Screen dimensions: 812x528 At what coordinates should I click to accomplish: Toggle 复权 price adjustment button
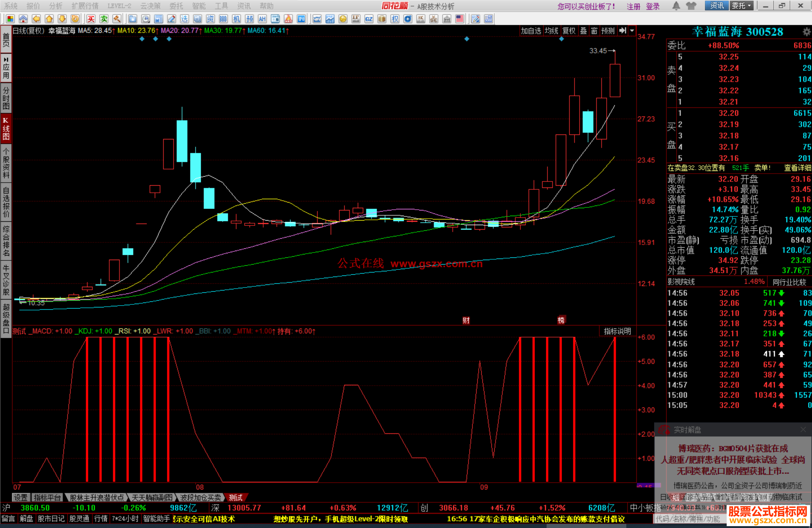(x=569, y=31)
